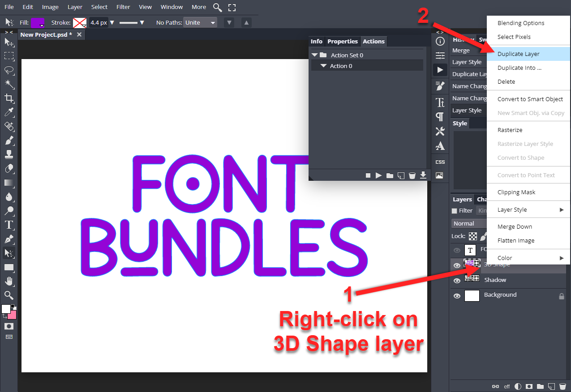Stop recording in Actions panel
The height and width of the screenshot is (392, 571).
pyautogui.click(x=368, y=175)
